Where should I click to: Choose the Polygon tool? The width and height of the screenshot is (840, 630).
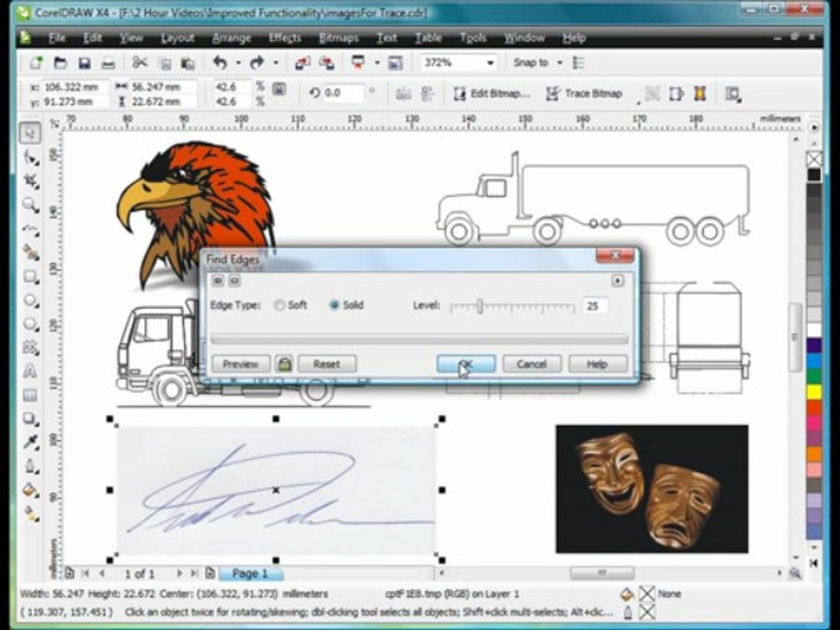click(30, 324)
